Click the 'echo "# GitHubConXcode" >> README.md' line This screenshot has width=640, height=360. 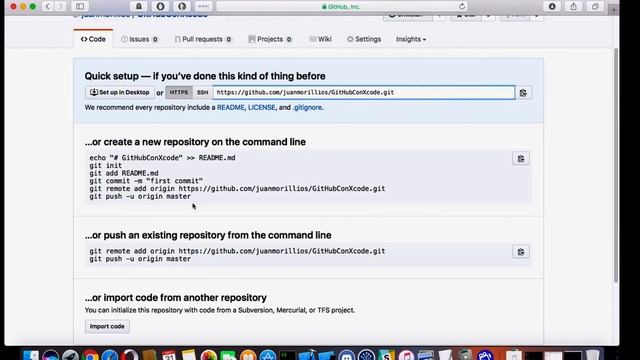point(162,158)
